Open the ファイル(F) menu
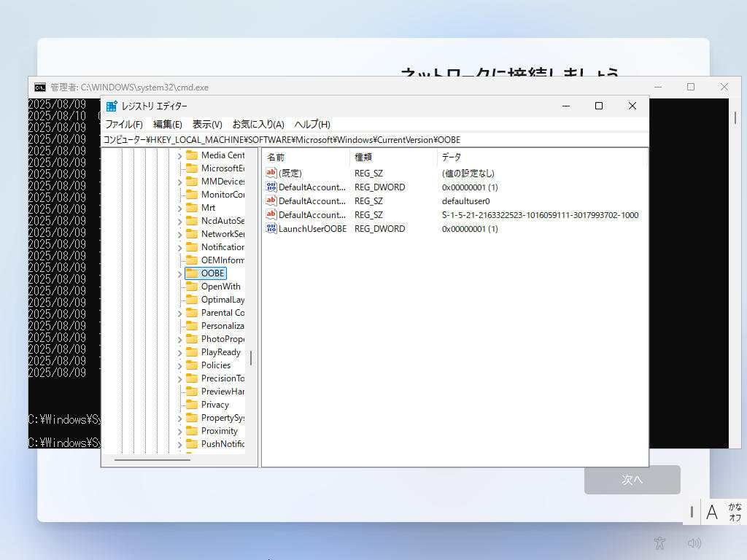 [124, 124]
